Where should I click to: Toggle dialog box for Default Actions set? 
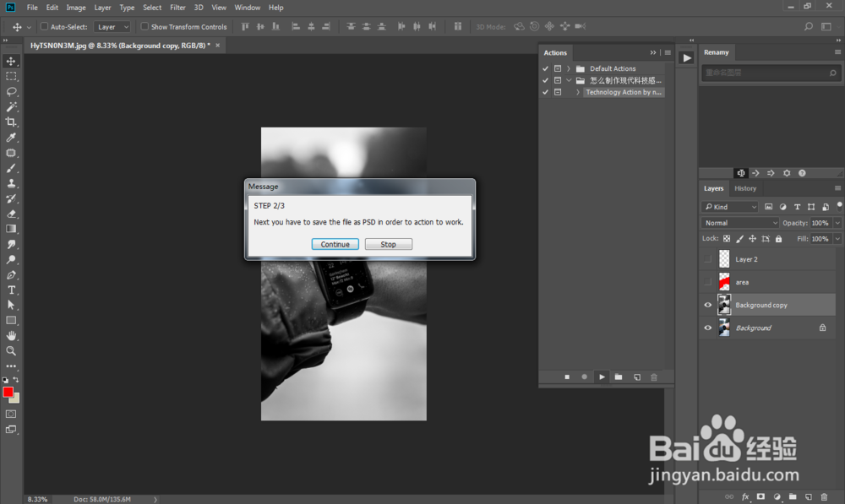click(x=558, y=68)
